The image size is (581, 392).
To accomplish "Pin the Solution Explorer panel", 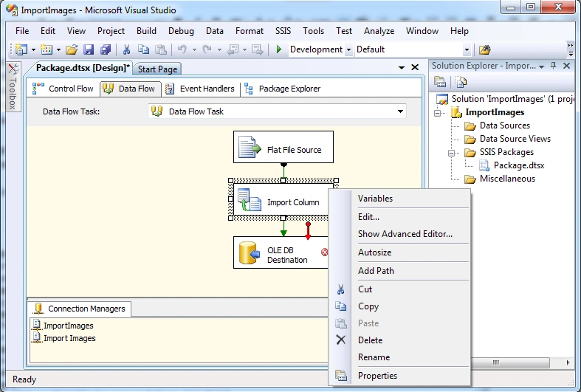I will [553, 66].
